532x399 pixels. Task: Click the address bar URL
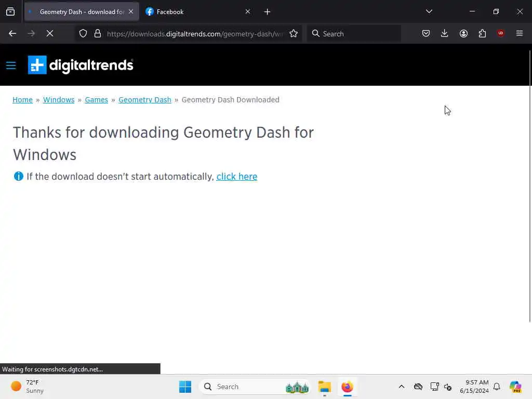[x=195, y=34]
